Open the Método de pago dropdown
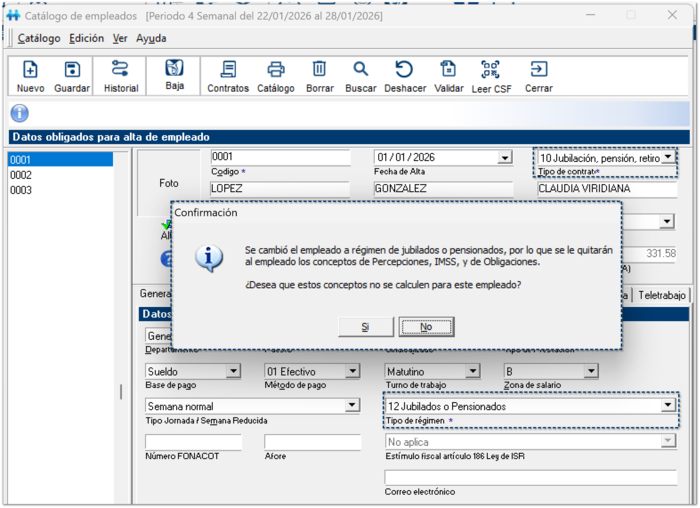The image size is (700, 508). click(352, 372)
